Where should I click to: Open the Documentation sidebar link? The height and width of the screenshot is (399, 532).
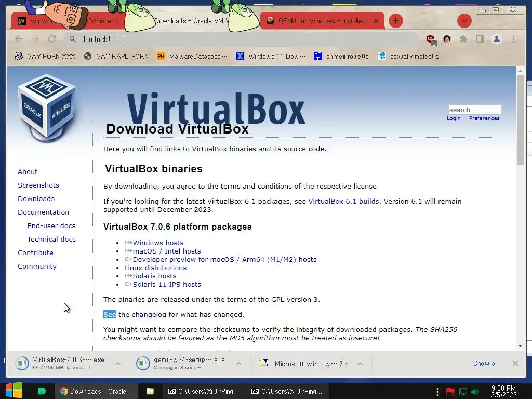click(x=44, y=212)
